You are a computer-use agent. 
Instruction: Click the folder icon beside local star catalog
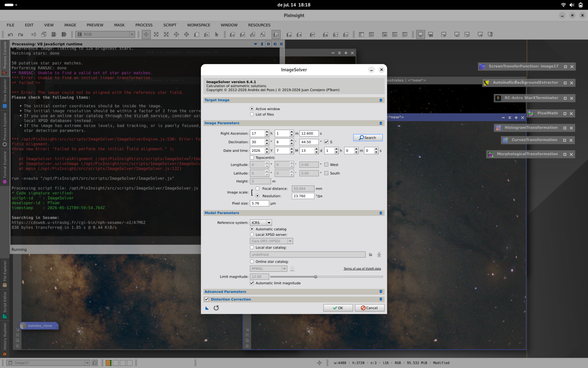pyautogui.click(x=371, y=255)
